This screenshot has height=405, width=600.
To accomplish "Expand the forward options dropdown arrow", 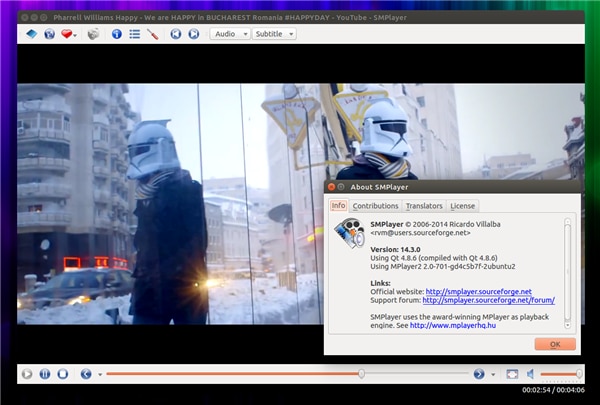I will click(x=493, y=374).
